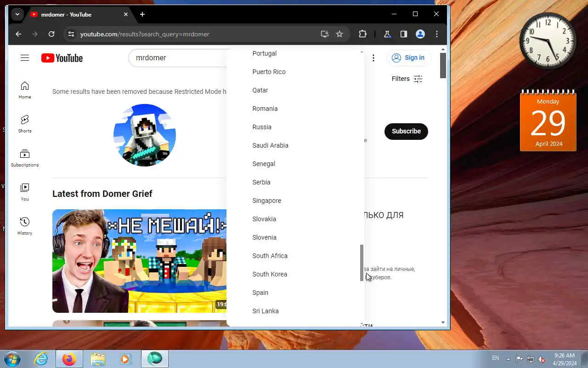Open Home in the YouTube sidebar

25,90
